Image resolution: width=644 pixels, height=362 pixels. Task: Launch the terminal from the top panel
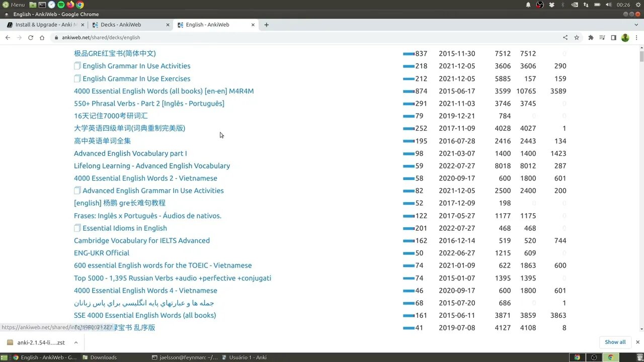(x=42, y=5)
